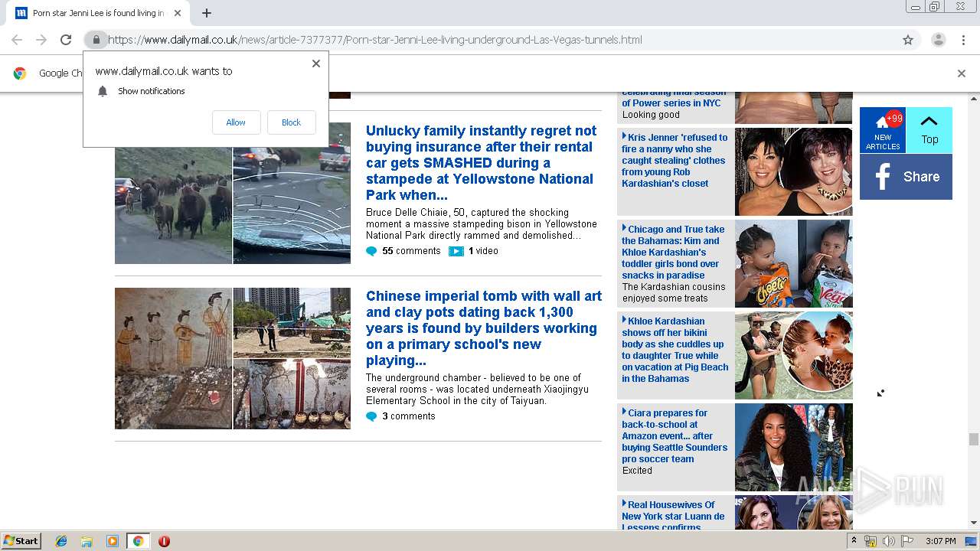The width and height of the screenshot is (980, 551).
Task: Open the file explorer taskbar icon
Action: (87, 541)
